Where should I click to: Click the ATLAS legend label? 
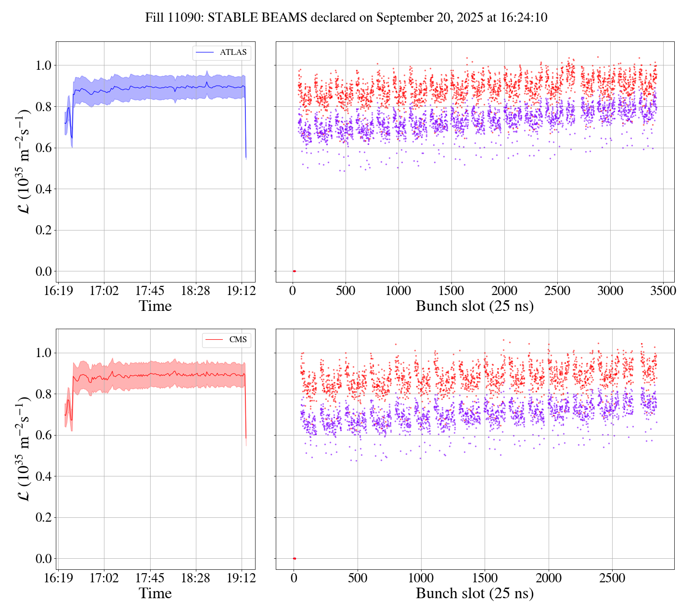[x=233, y=52]
